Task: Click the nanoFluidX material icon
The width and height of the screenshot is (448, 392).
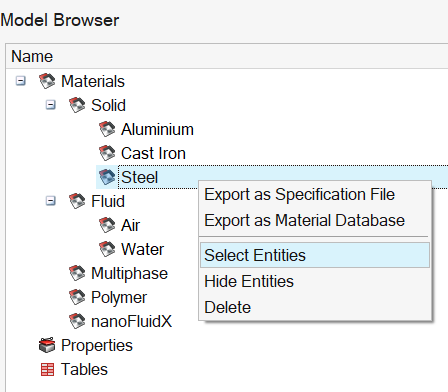Action: (x=77, y=321)
